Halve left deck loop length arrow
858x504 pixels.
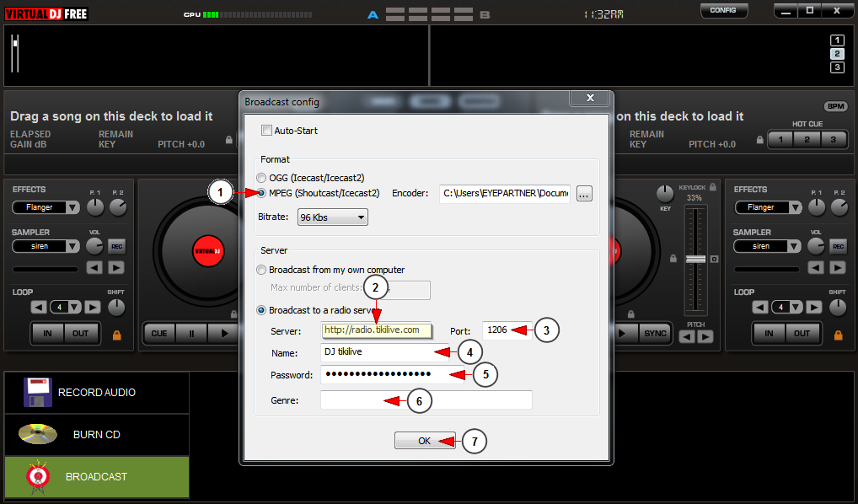[x=38, y=307]
